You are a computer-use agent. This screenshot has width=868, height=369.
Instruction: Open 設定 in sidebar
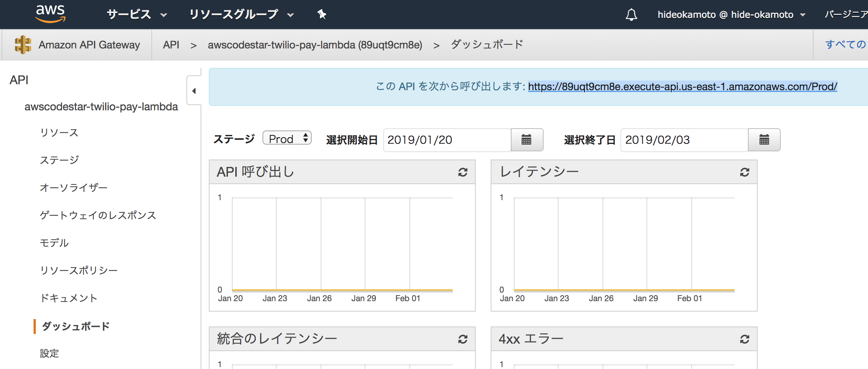50,353
